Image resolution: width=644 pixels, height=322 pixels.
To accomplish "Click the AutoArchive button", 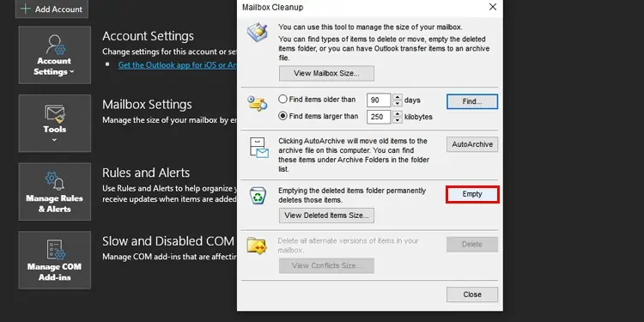I will click(472, 144).
